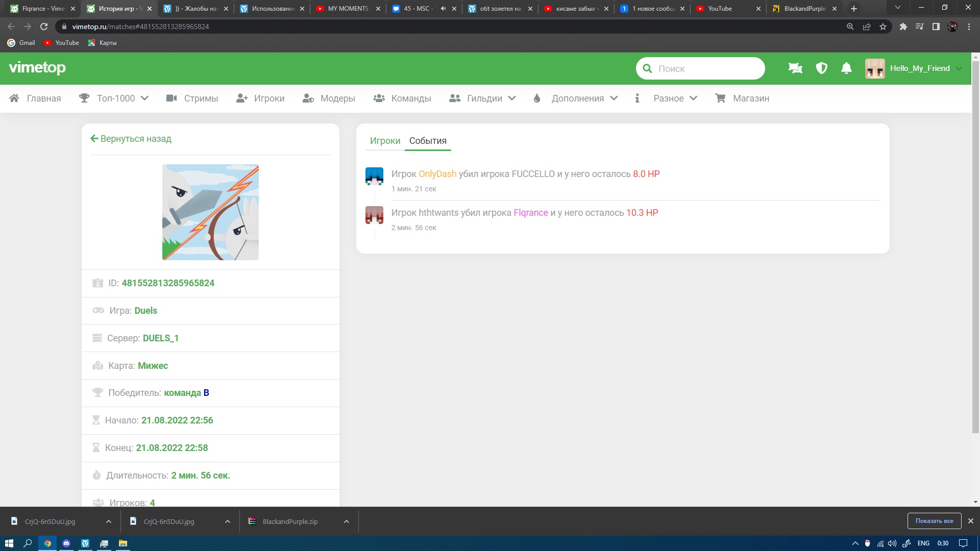Click the shield icon in green header
The image size is (980, 551).
821,68
